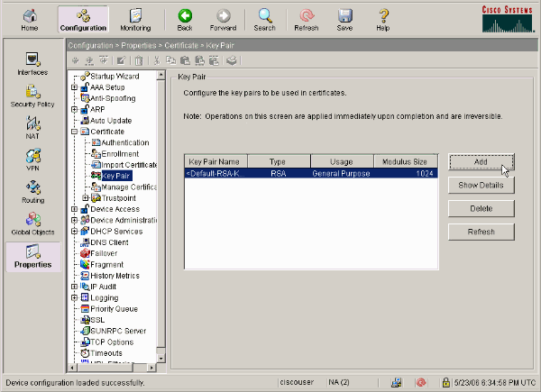Screen dimensions: 541x392
Task: Open Security Policy sidebar section
Action: (32, 96)
